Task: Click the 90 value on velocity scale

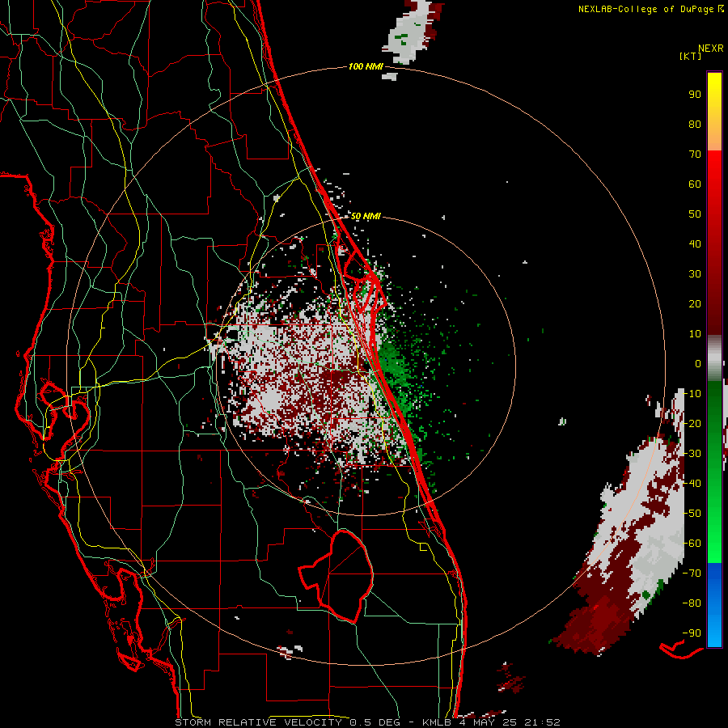Action: [695, 95]
